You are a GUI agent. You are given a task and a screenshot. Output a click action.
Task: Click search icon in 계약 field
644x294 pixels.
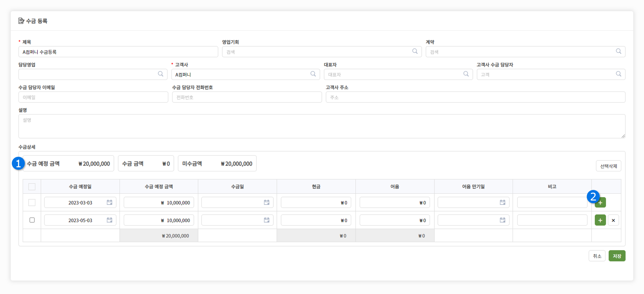coord(618,52)
